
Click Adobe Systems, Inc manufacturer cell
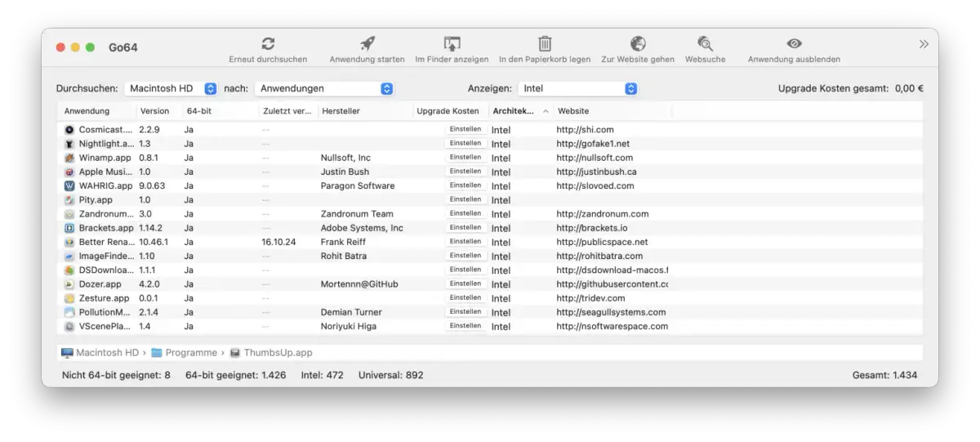pos(362,228)
